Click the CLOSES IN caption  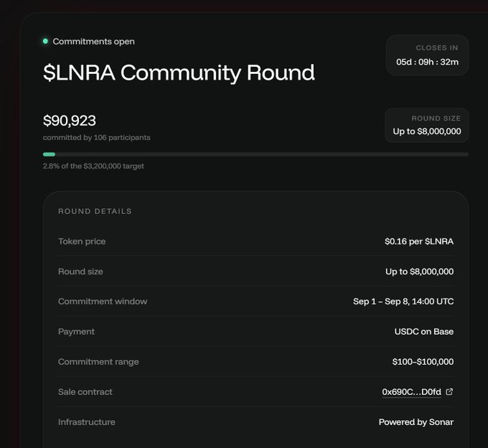click(x=436, y=48)
